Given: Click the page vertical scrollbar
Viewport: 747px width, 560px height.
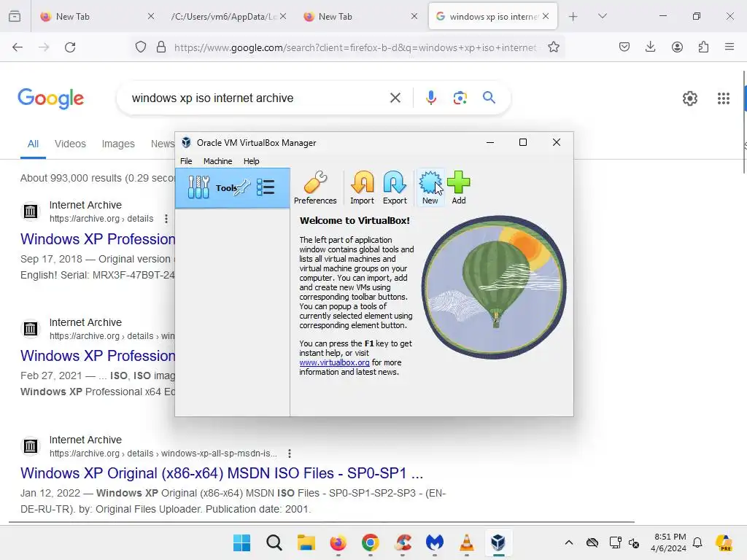Looking at the screenshot, I should click(744, 122).
